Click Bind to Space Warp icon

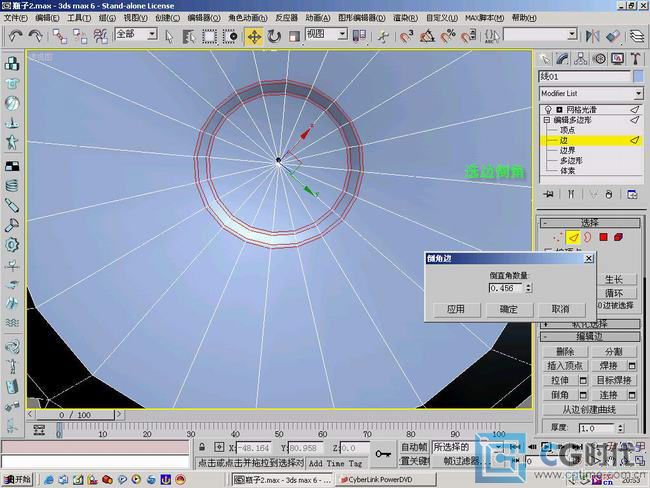100,36
